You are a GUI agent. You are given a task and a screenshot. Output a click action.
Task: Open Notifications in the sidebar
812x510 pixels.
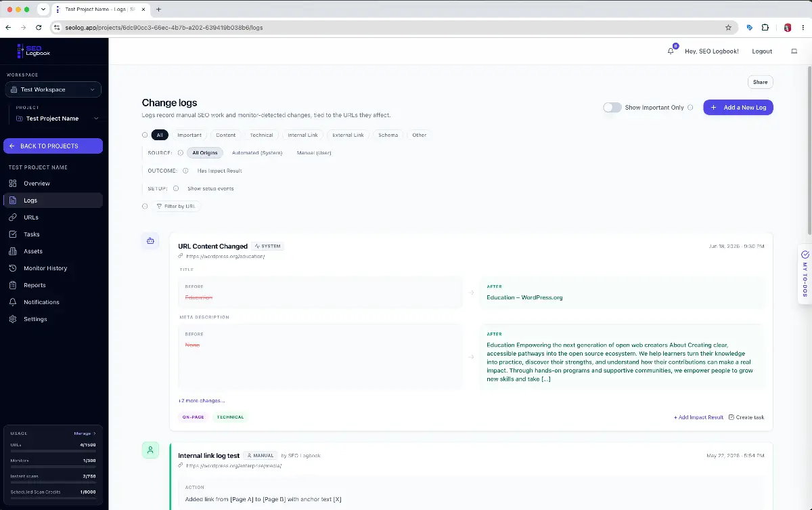(x=53, y=302)
